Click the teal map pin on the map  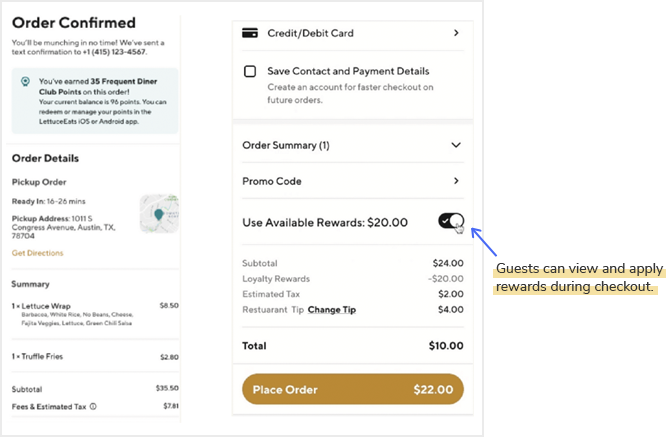159,214
